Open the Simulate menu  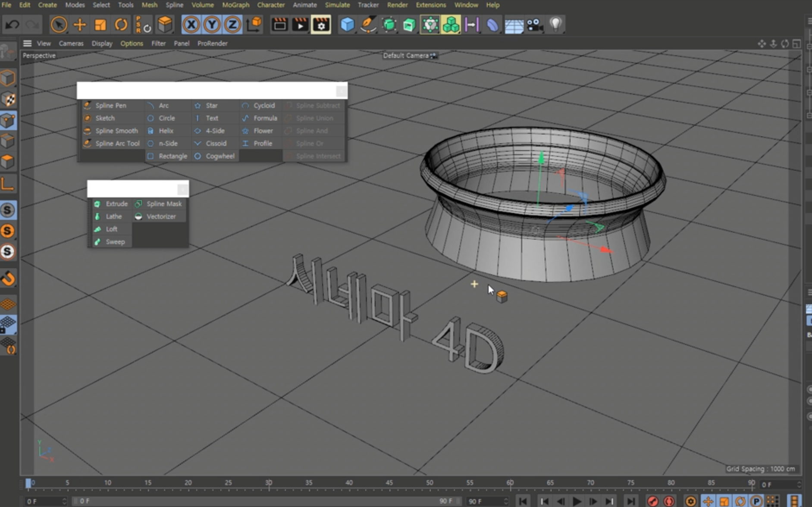(x=337, y=5)
